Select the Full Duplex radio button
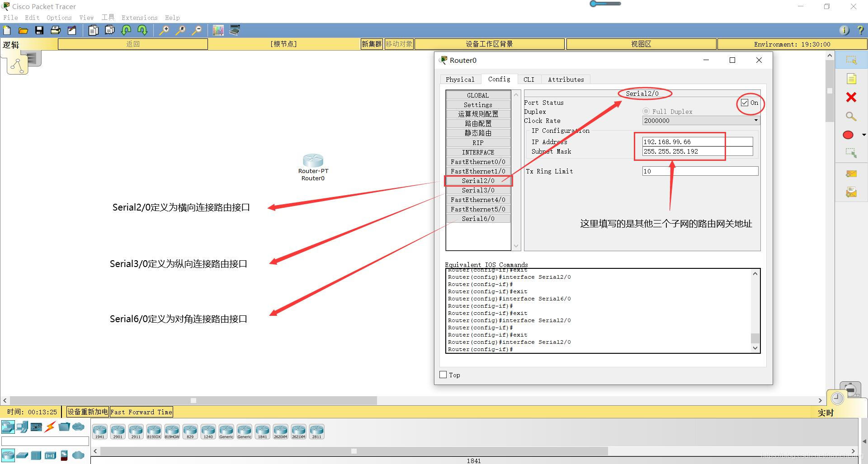The height and width of the screenshot is (464, 868). pyautogui.click(x=646, y=111)
